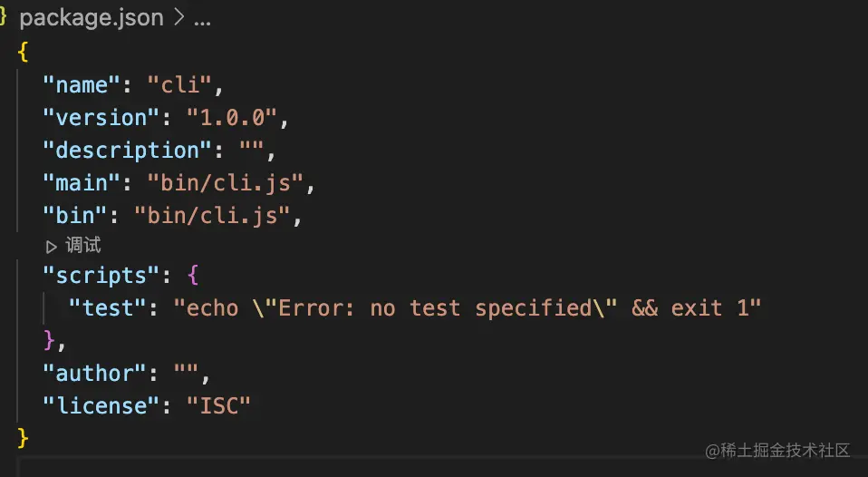This screenshot has width=868, height=477.
Task: Open the 调试 debug code lens link
Action: (x=83, y=246)
